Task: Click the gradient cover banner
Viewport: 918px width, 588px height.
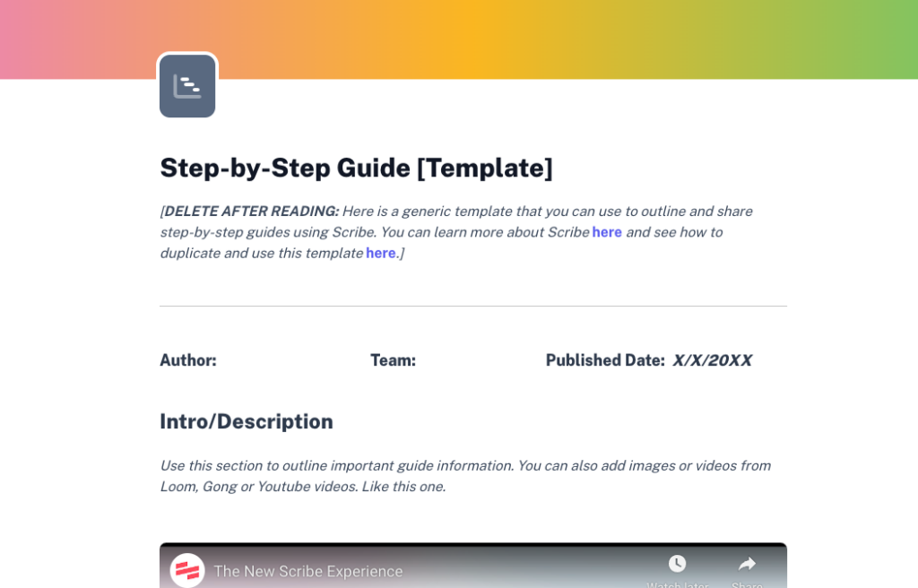Action: point(538,36)
